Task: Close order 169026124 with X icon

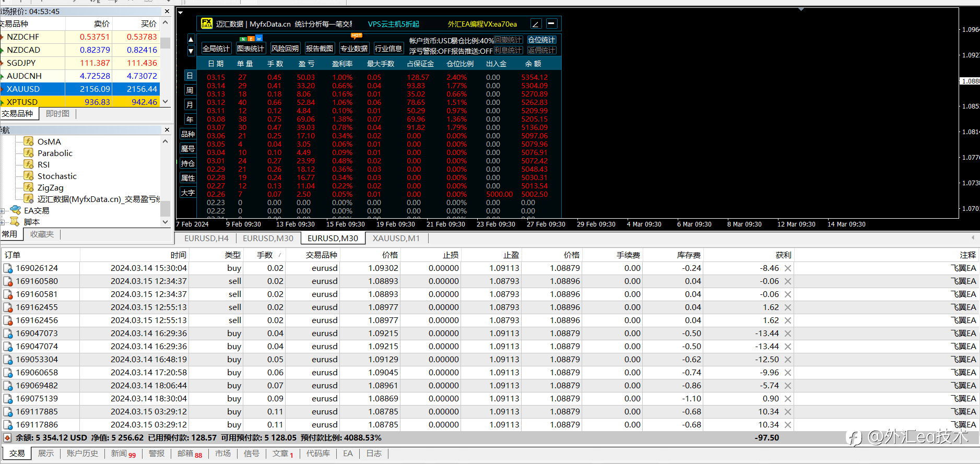Action: pyautogui.click(x=788, y=268)
